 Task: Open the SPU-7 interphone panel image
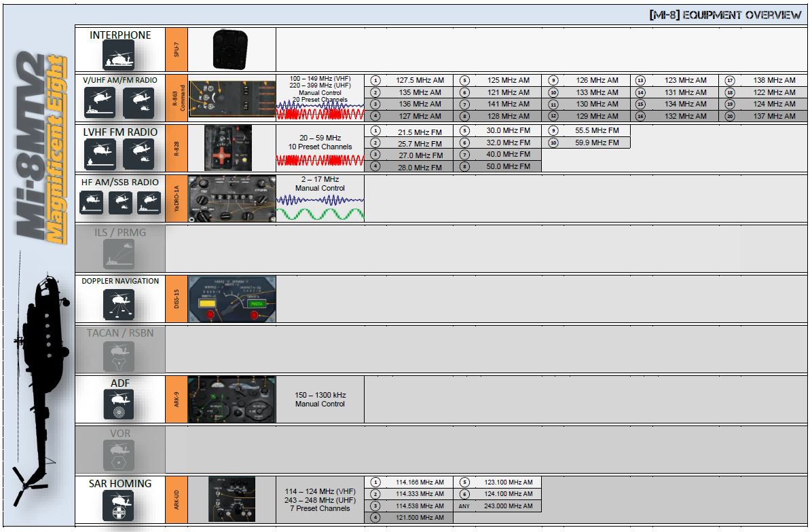231,50
